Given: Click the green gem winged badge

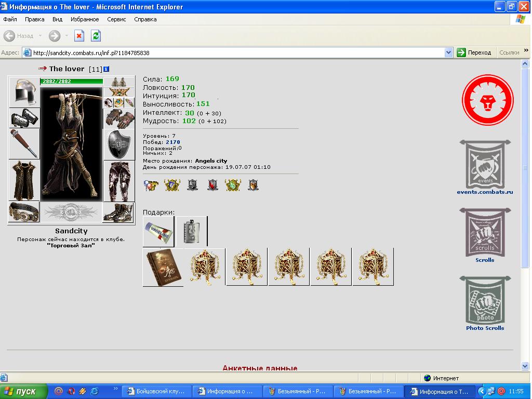Looking at the screenshot, I should 233,185.
